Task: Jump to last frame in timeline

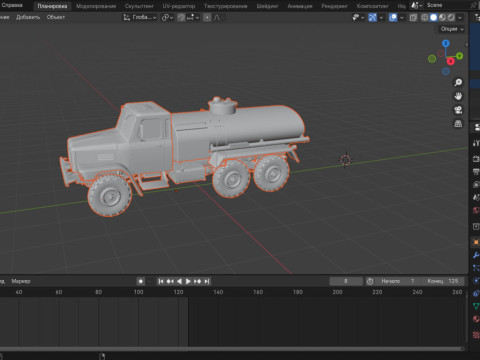Action: (207, 281)
